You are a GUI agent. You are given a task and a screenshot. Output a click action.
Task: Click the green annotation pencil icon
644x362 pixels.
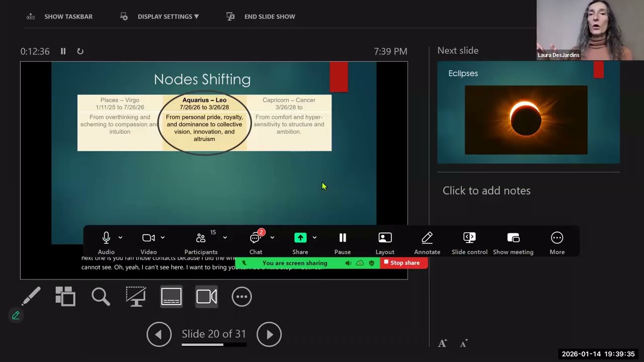(16, 315)
